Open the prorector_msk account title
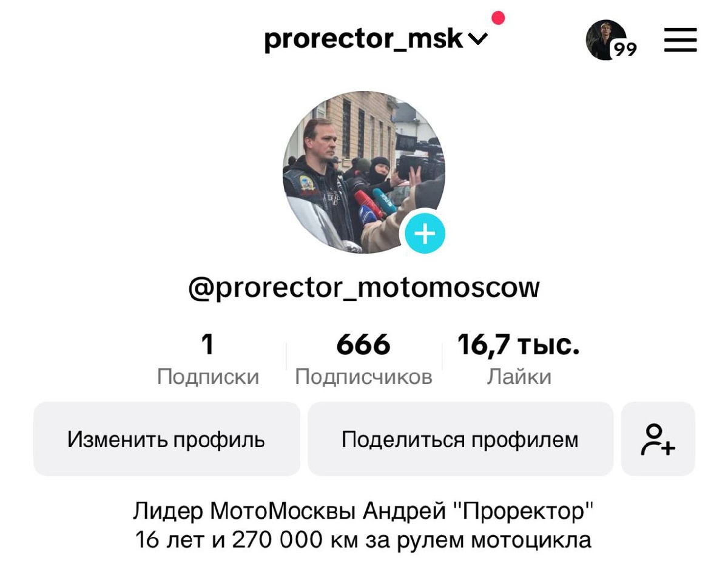Image resolution: width=728 pixels, height=566 pixels. click(x=364, y=39)
